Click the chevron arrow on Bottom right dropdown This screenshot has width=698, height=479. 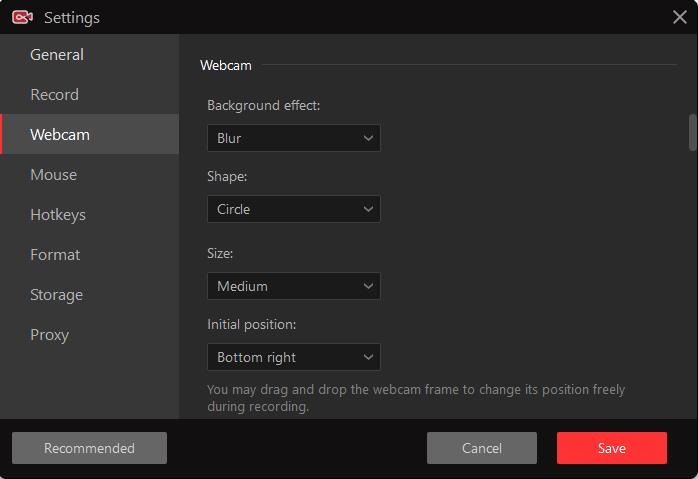click(x=368, y=357)
